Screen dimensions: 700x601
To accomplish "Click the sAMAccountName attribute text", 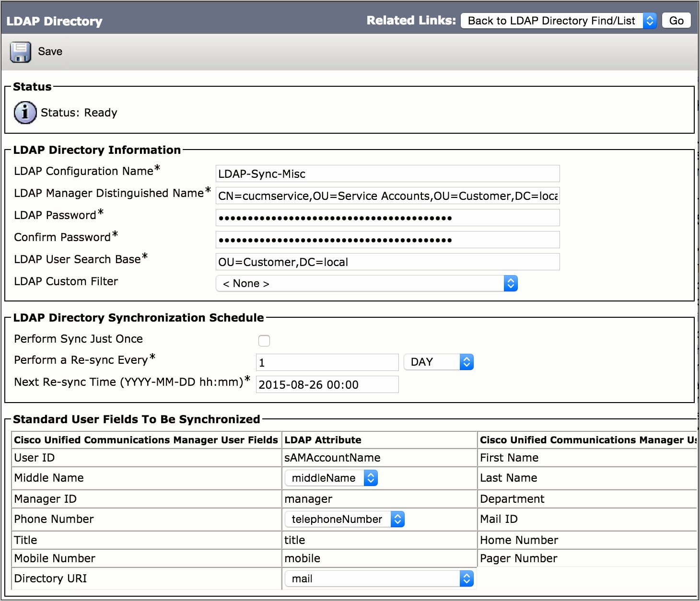I will click(332, 458).
